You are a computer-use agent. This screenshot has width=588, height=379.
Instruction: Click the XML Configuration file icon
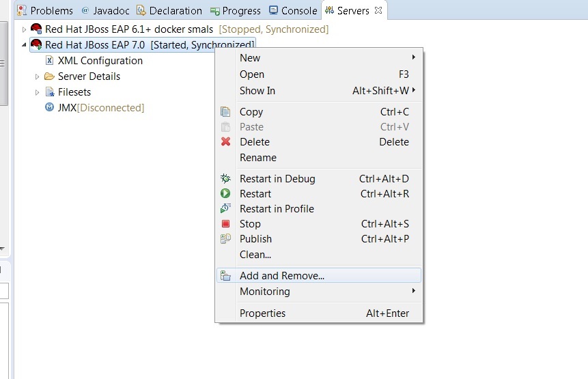(x=49, y=60)
